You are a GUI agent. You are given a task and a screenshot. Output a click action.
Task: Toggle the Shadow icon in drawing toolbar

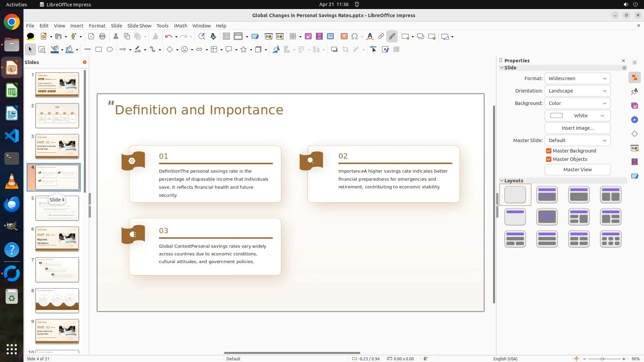tap(334, 50)
